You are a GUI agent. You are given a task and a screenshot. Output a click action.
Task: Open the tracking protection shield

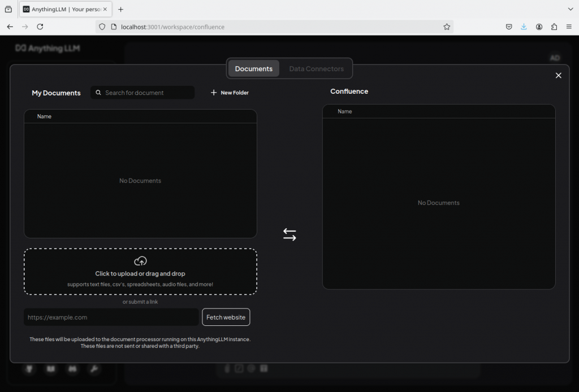102,27
